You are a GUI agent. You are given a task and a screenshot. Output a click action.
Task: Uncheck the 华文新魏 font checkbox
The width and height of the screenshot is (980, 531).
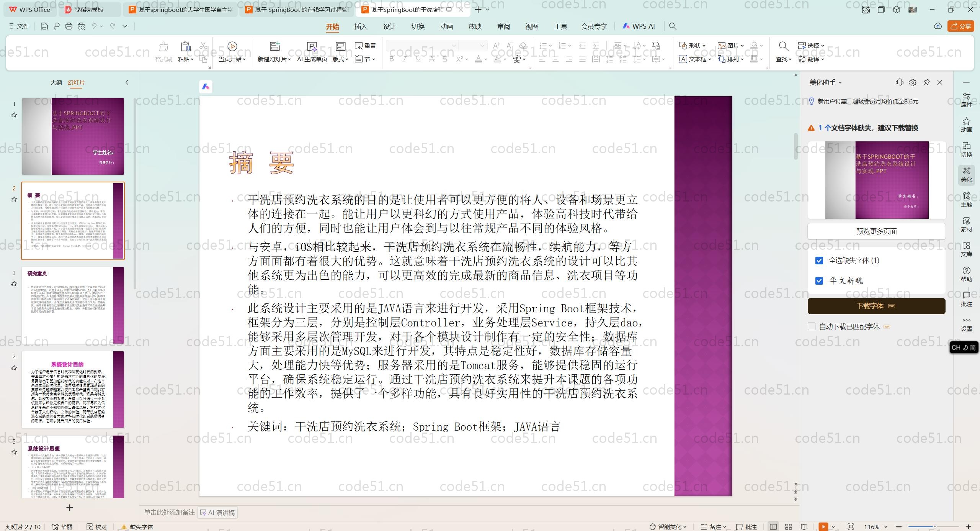click(819, 281)
